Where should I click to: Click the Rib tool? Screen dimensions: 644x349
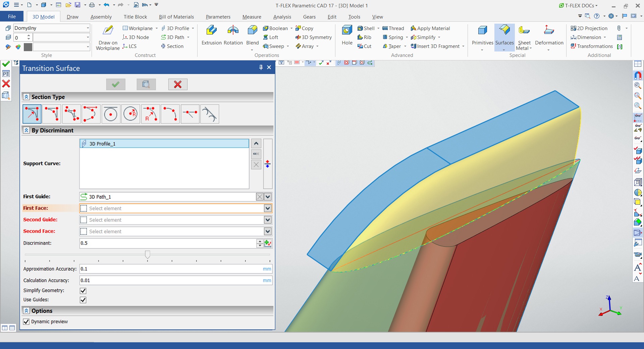[364, 37]
